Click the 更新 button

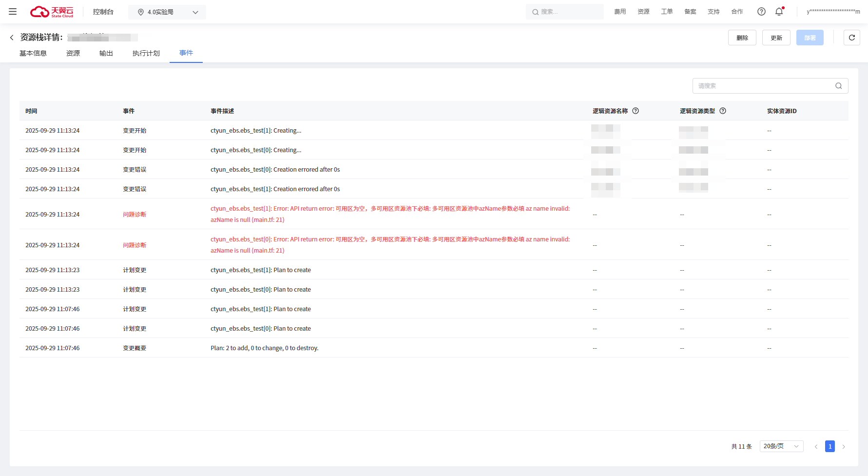click(x=776, y=38)
